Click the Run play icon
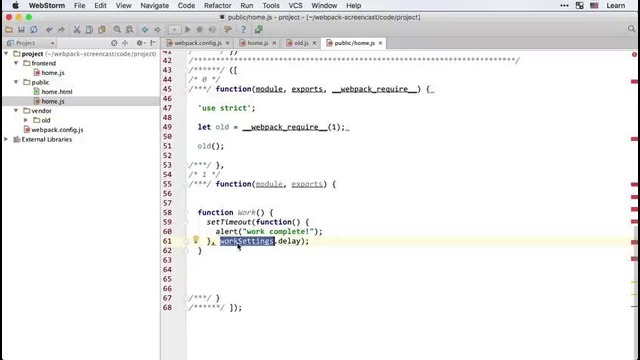Screen dimensions: 640x360 (188, 30)
